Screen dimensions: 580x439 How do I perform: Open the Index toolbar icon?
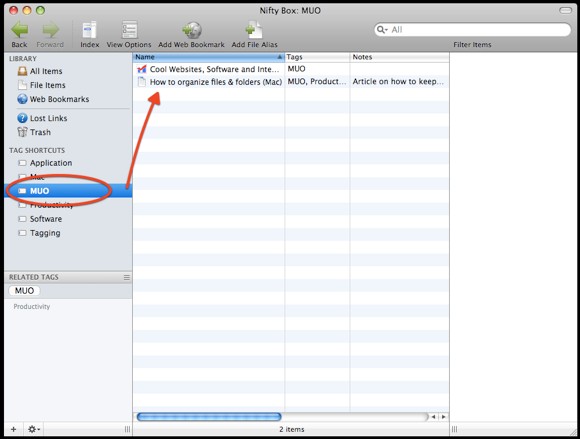(90, 30)
